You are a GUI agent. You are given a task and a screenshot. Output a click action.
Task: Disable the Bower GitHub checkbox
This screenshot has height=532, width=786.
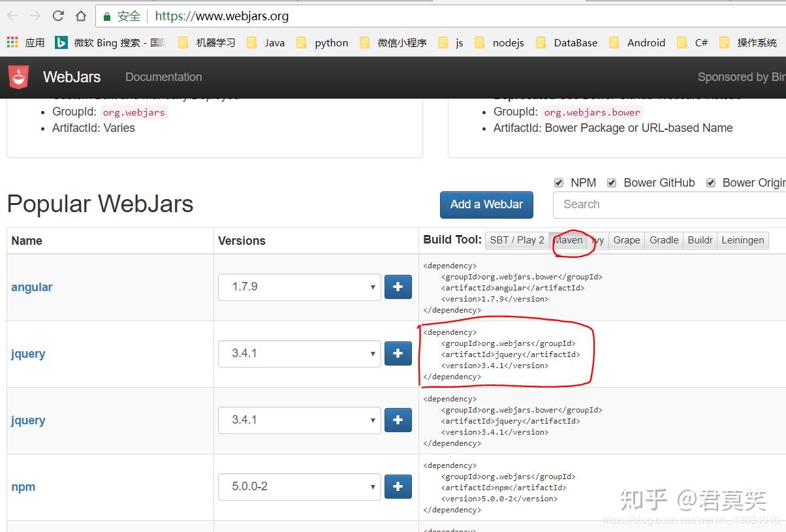612,183
